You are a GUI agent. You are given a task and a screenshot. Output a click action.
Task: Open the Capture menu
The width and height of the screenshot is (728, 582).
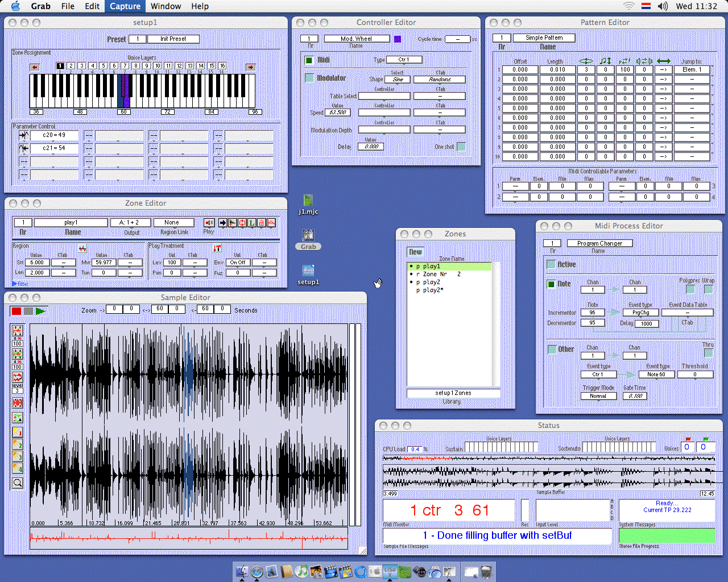tap(125, 6)
